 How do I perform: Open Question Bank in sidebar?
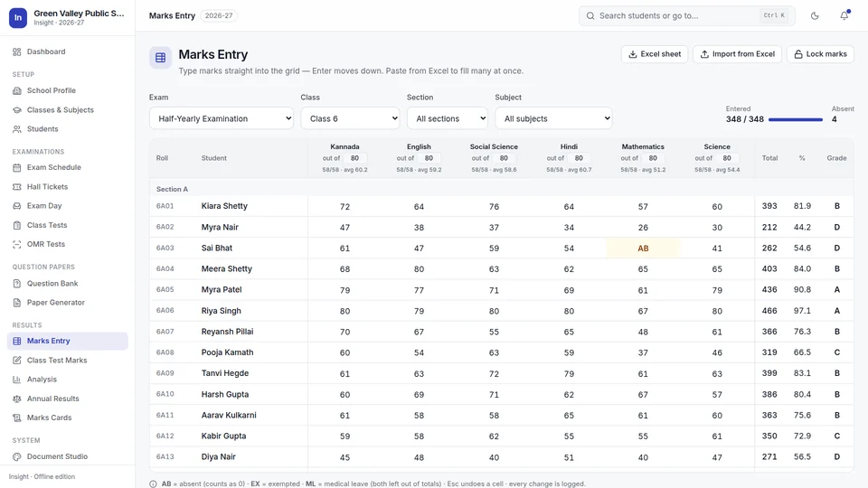click(x=67, y=283)
